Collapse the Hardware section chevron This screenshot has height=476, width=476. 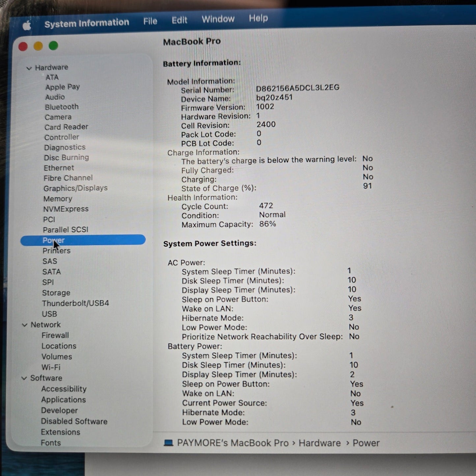pyautogui.click(x=29, y=68)
